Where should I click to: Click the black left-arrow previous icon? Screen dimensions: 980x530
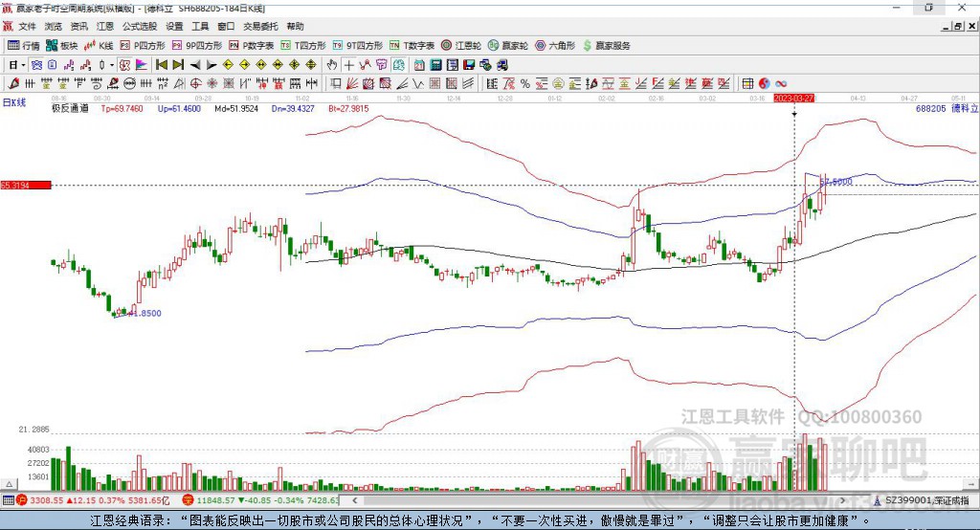click(195, 65)
